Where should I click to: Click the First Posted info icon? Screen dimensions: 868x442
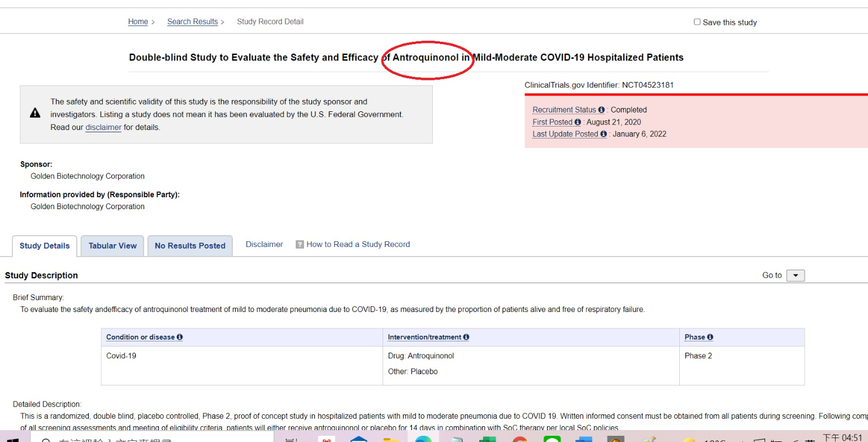coord(578,122)
